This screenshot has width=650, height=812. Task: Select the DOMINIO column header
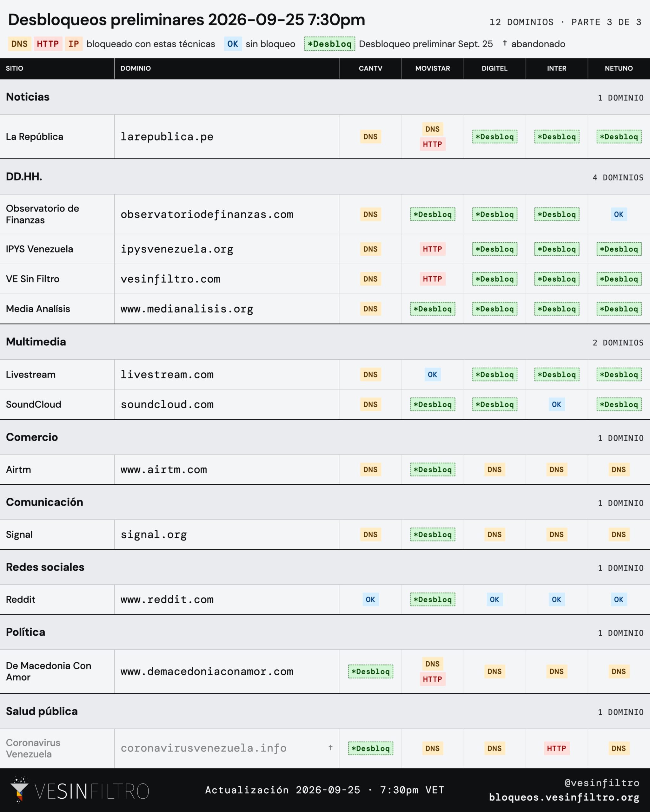227,68
